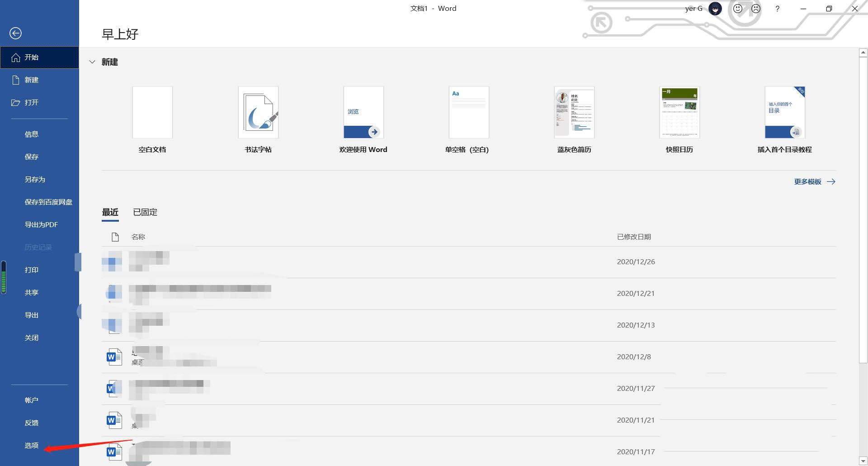Select the 开始 menu item in sidebar

(x=32, y=57)
